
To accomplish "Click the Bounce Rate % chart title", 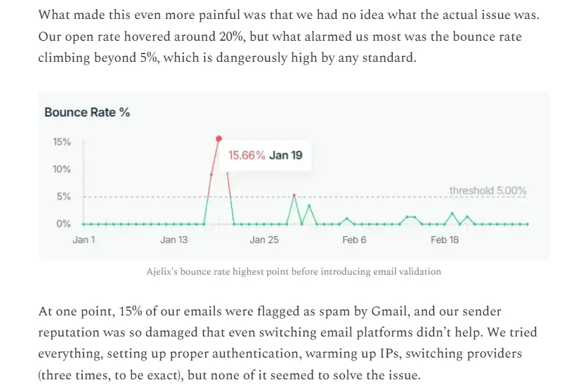I will point(87,112).
